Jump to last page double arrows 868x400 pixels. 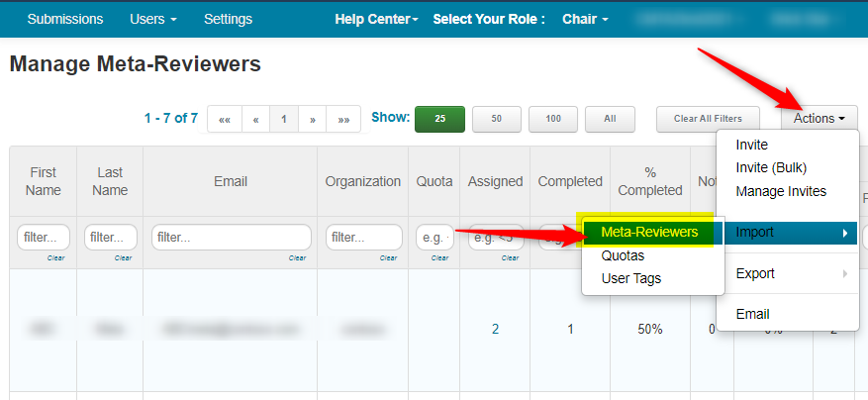click(x=343, y=119)
